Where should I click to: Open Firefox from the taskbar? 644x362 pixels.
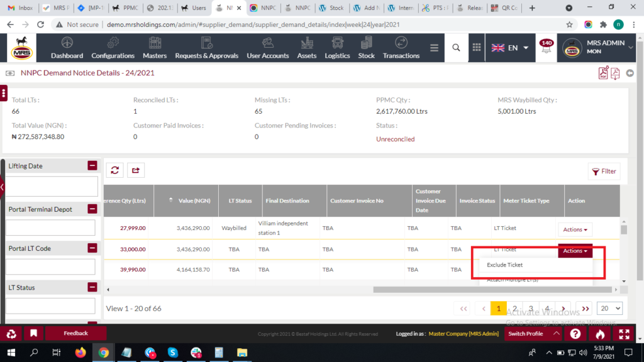pos(80,353)
